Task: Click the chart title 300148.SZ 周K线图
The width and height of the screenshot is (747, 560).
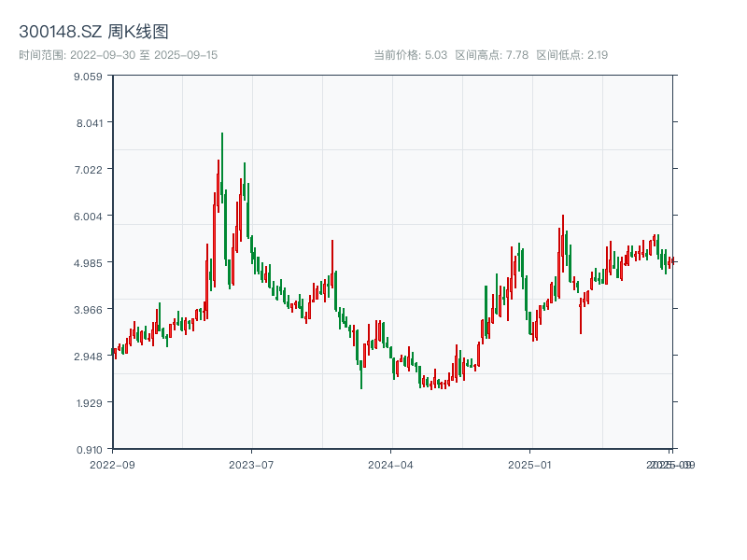Action: (x=93, y=30)
